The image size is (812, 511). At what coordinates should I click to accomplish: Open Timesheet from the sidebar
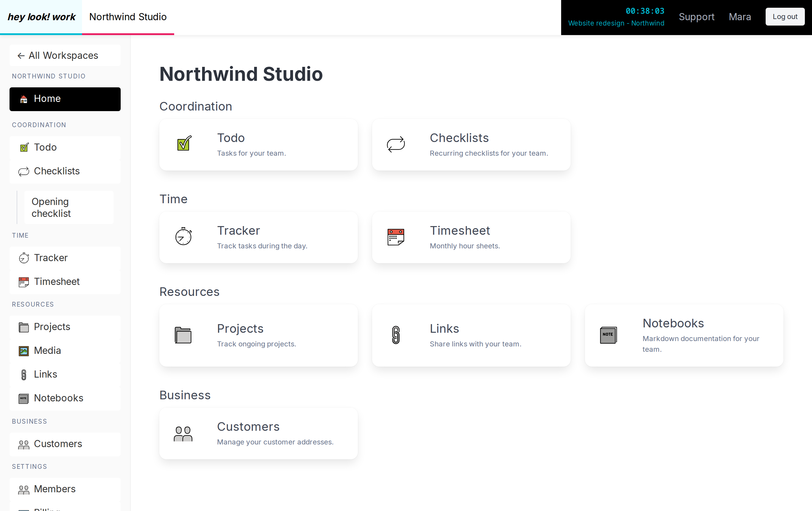65,282
